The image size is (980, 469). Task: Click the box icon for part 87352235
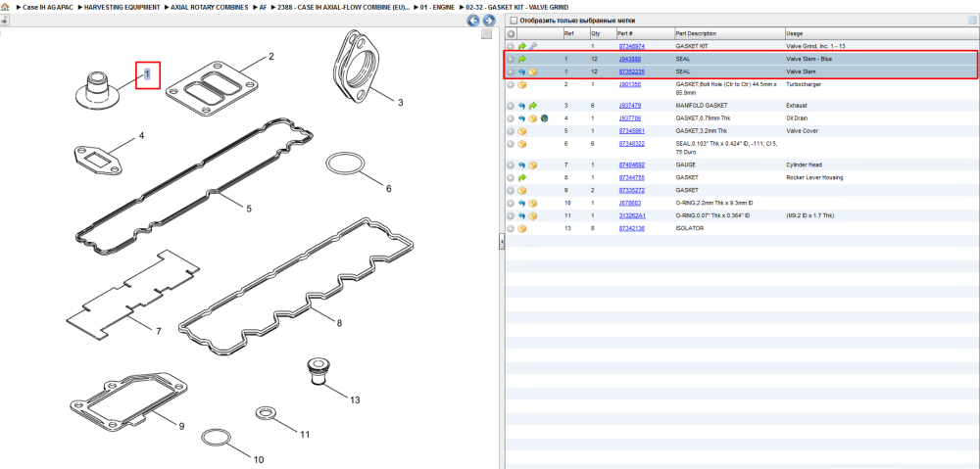pyautogui.click(x=532, y=71)
